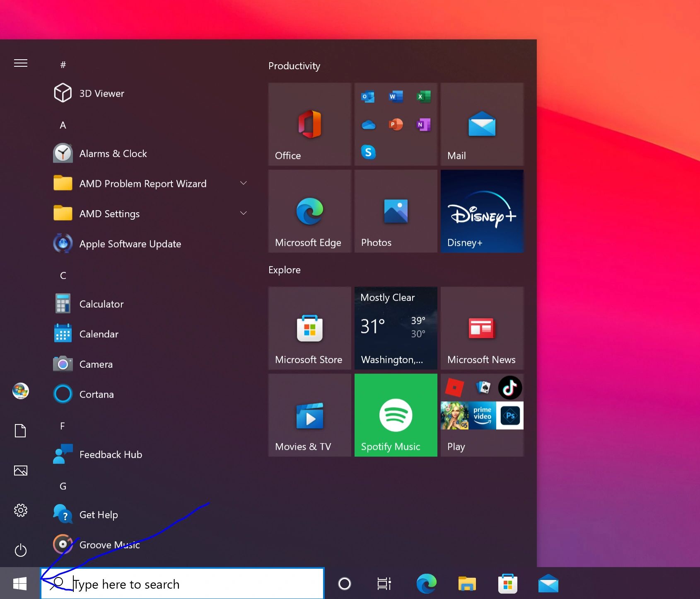Click the Power icon in sidebar
Screen dimensions: 700x599
pos(21,550)
